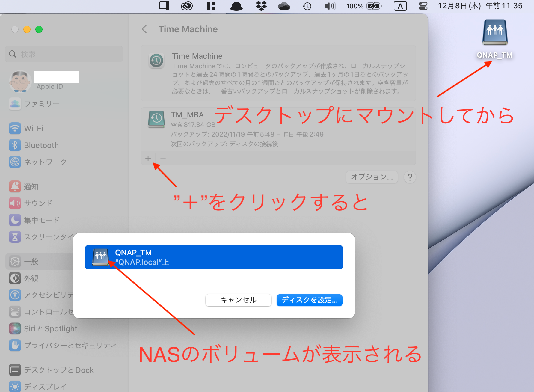This screenshot has height=392, width=534.
Task: Select Bluetooth in sidebar
Action: (x=34, y=145)
